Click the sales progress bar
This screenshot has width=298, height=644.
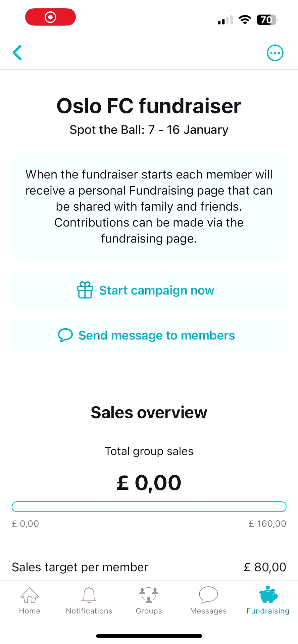(x=149, y=506)
